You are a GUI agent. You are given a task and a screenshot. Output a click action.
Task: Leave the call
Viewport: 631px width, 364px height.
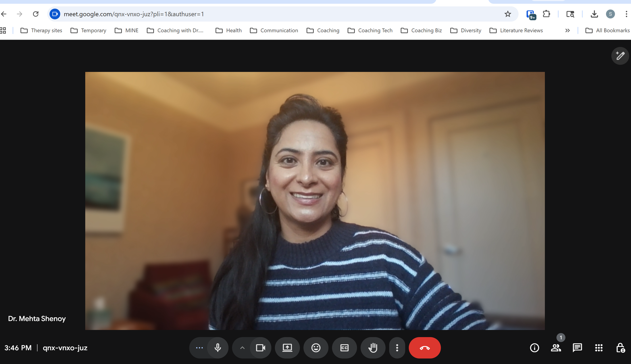(425, 348)
